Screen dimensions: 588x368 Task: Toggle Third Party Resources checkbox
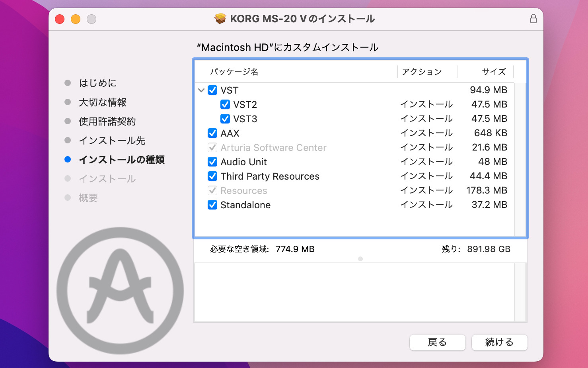(212, 176)
